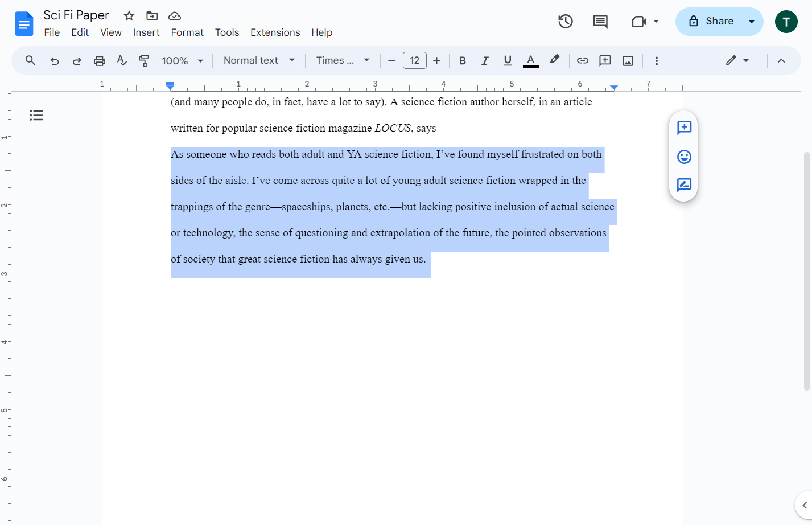Open the text color picker
The image size is (812, 525).
click(530, 61)
